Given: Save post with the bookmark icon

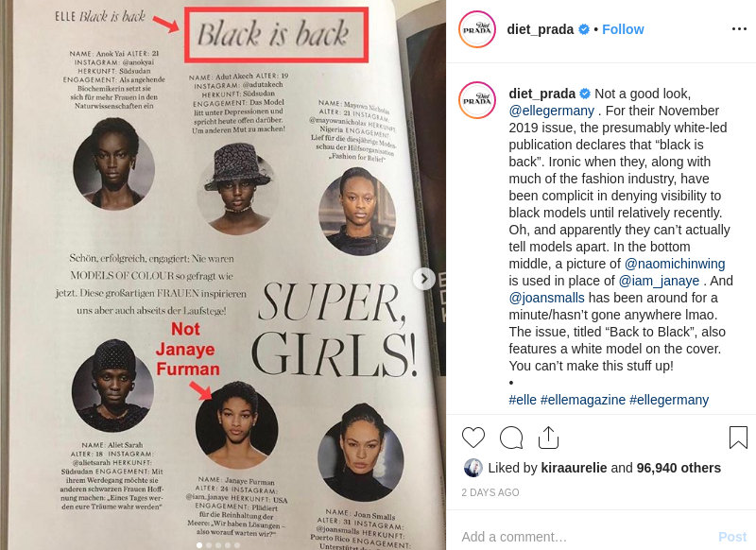Looking at the screenshot, I should [x=738, y=438].
